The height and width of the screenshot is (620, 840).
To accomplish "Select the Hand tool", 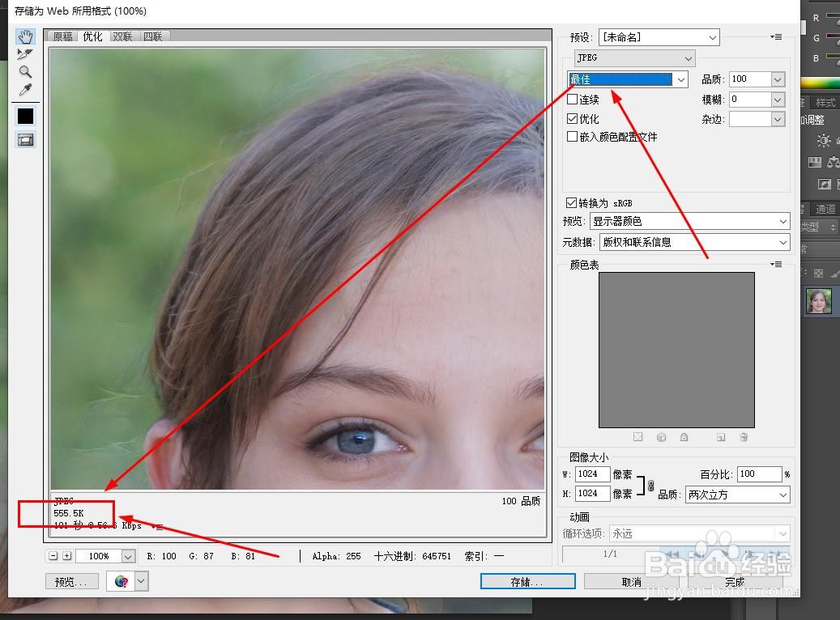I will coord(25,36).
